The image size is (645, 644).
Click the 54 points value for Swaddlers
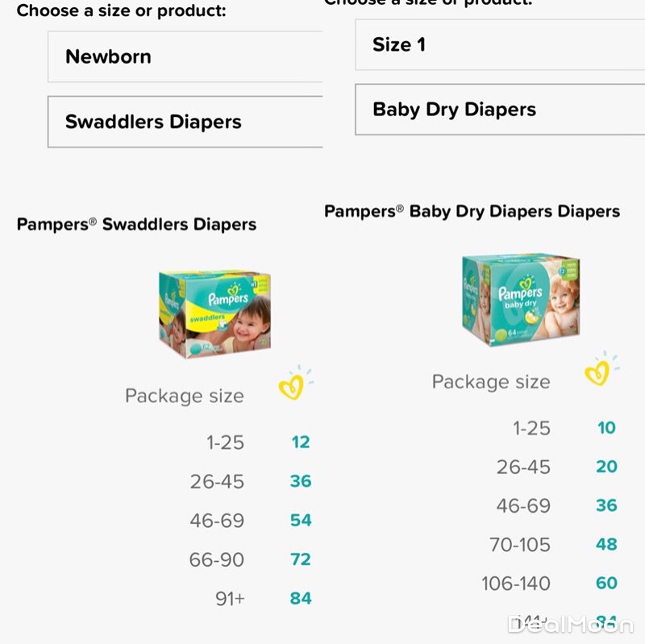(x=300, y=520)
